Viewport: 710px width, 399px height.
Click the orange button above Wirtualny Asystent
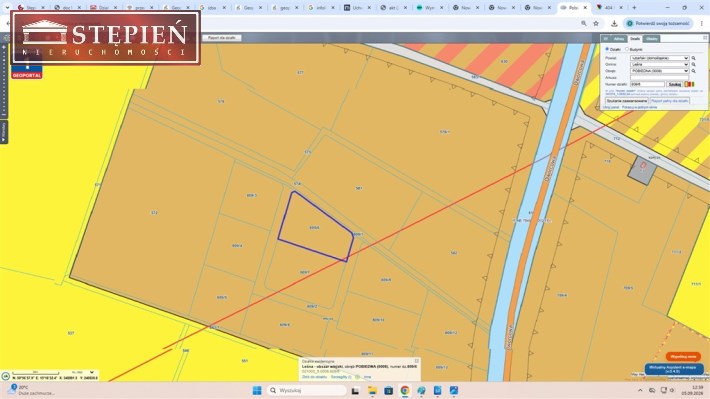[x=683, y=357]
